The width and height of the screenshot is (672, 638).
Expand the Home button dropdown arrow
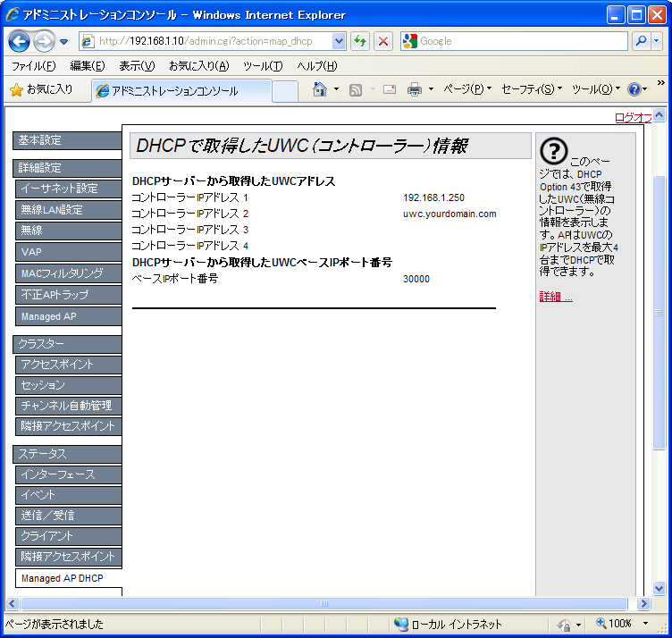(x=336, y=89)
